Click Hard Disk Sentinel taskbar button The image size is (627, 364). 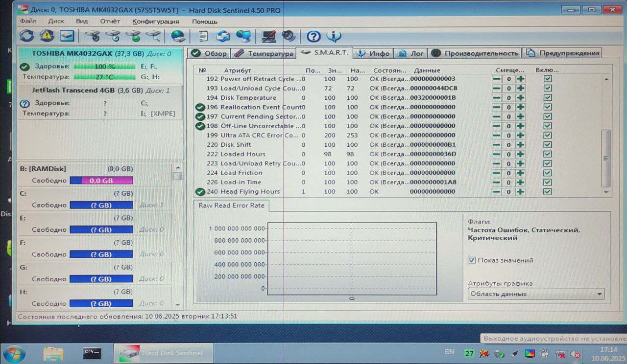coord(164,353)
